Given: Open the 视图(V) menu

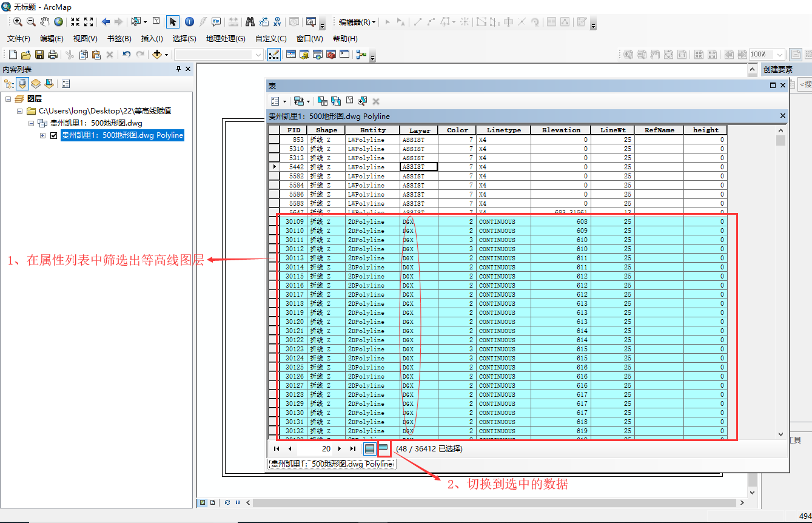Looking at the screenshot, I should (85, 39).
